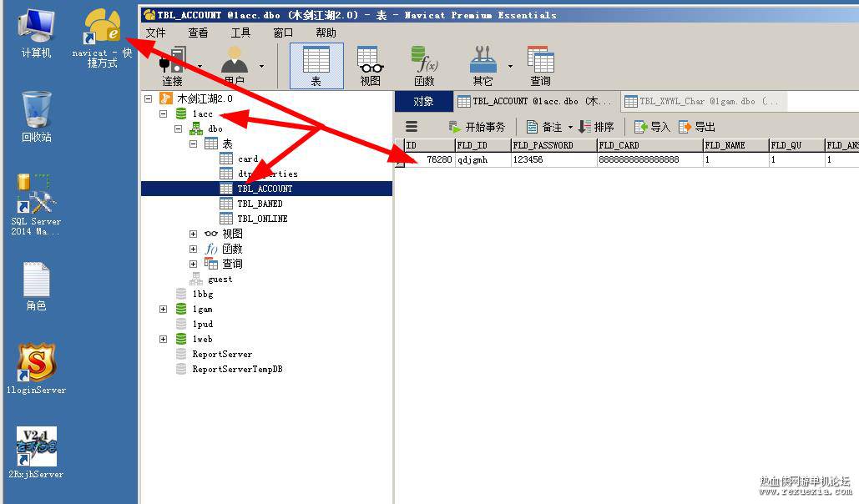This screenshot has height=504, width=859.
Task: Switch to the 对象 tab
Action: click(x=423, y=101)
